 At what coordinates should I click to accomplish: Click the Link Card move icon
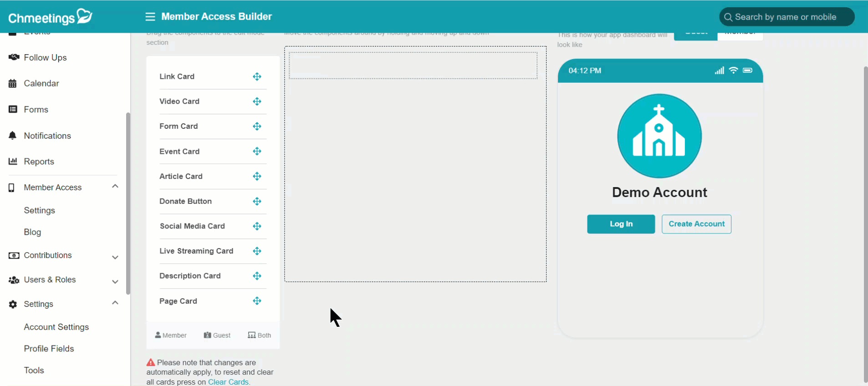257,76
